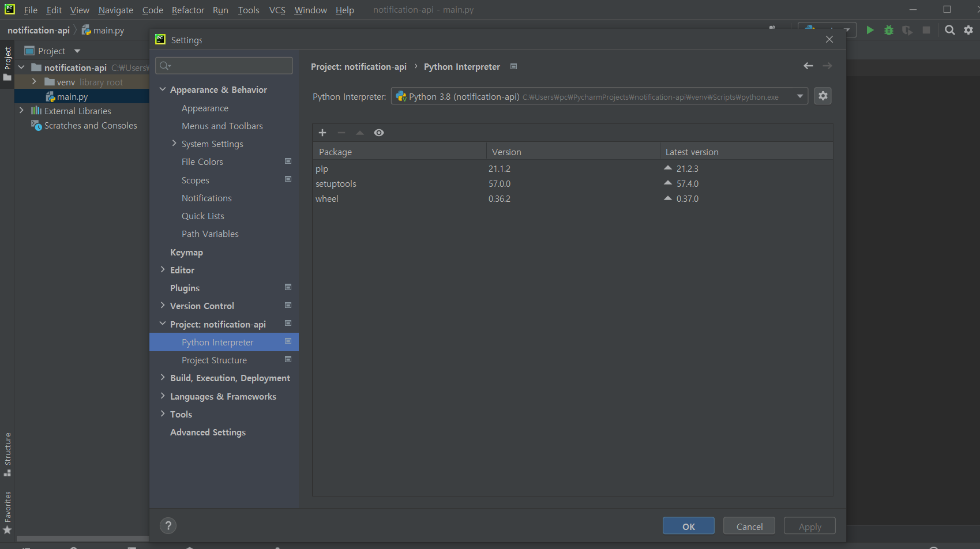
Task: Click the OK button
Action: (x=689, y=526)
